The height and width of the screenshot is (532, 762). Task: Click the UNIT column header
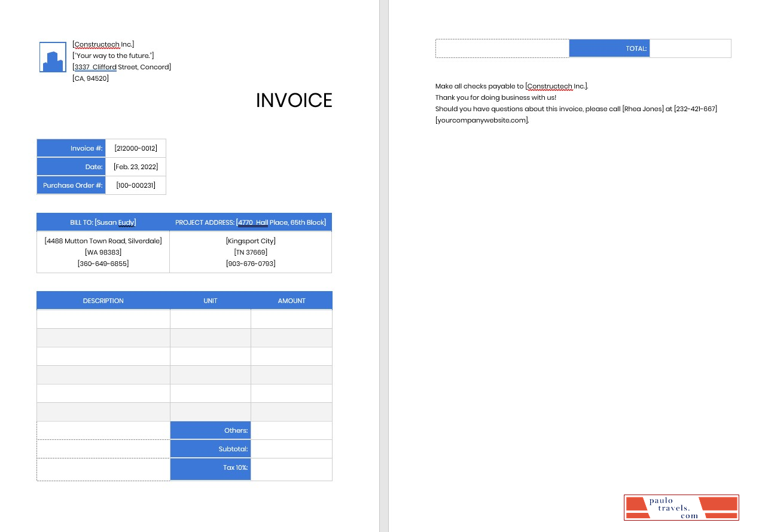click(210, 300)
